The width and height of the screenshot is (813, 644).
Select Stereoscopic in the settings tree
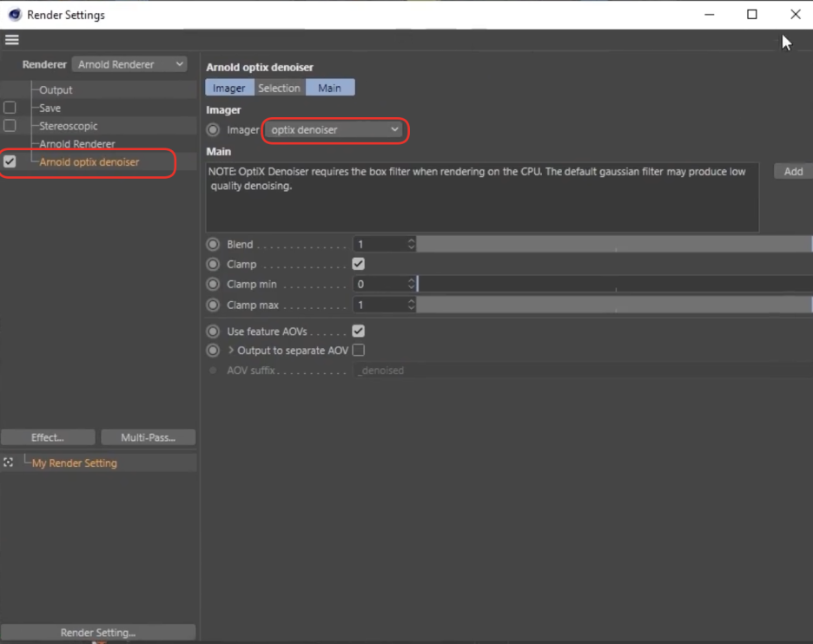[x=69, y=126]
